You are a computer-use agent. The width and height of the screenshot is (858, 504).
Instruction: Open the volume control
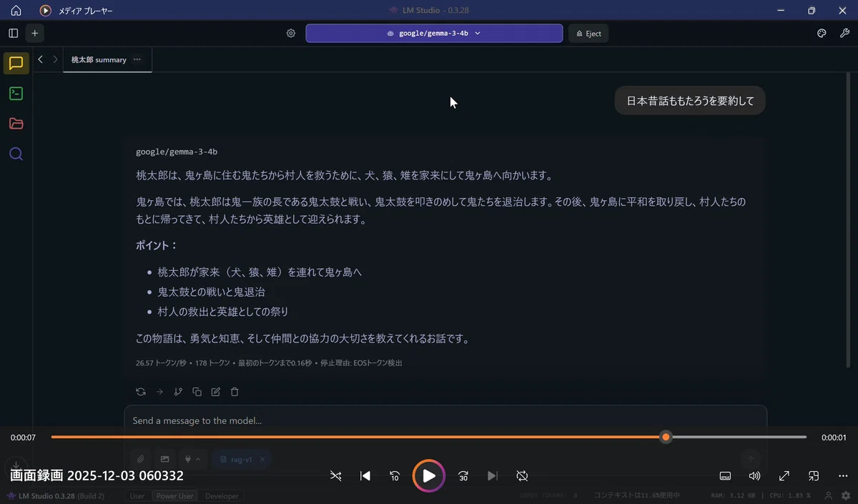coord(754,475)
